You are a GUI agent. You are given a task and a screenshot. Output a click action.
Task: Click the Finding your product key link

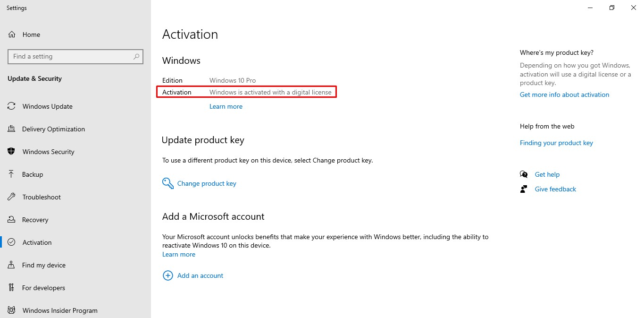point(556,142)
